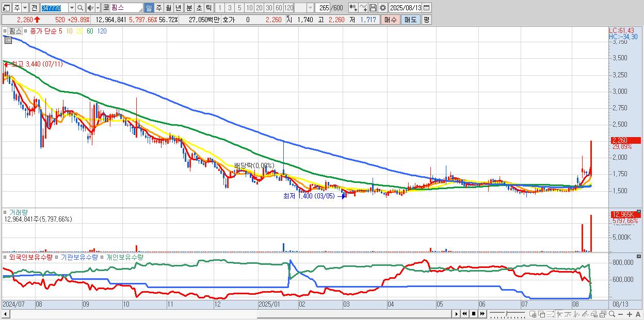This screenshot has height=320, width=644.
Task: Expand the 거래량 volume panel marker
Action: [x=5, y=212]
